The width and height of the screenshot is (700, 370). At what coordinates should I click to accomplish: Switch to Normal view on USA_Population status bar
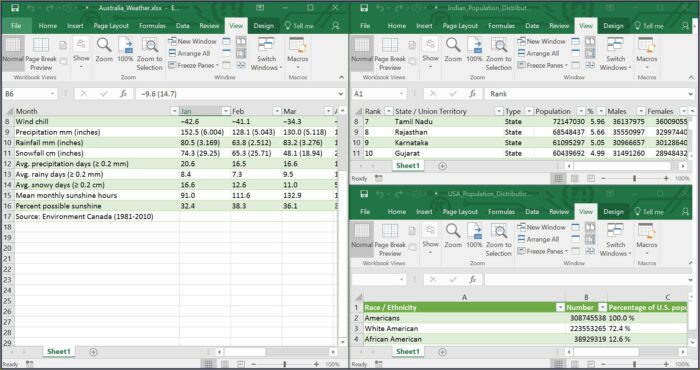click(558, 364)
